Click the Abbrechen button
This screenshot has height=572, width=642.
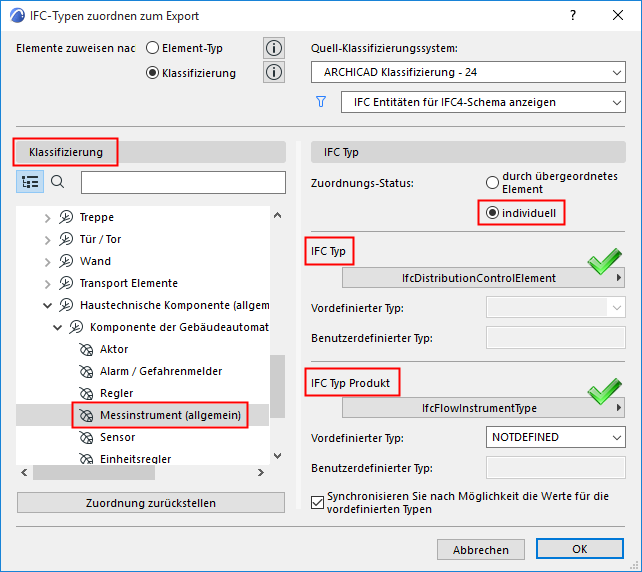click(480, 549)
